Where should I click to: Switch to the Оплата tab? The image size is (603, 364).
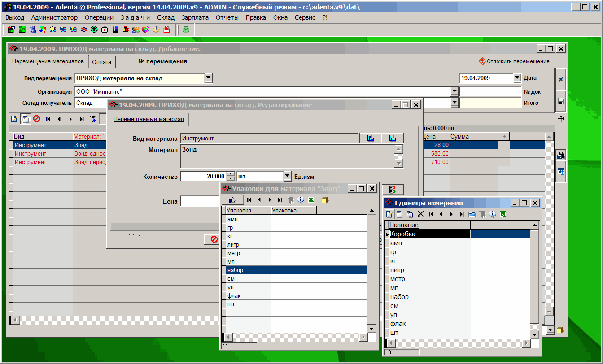click(101, 62)
